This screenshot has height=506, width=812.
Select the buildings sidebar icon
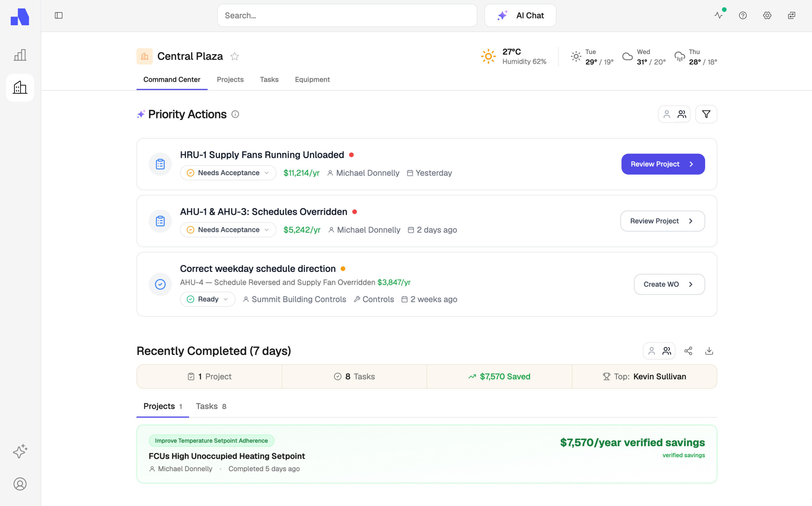[x=20, y=87]
